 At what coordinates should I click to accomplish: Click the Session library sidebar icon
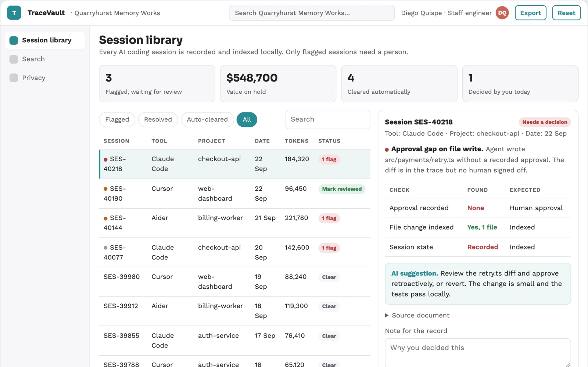(x=14, y=40)
